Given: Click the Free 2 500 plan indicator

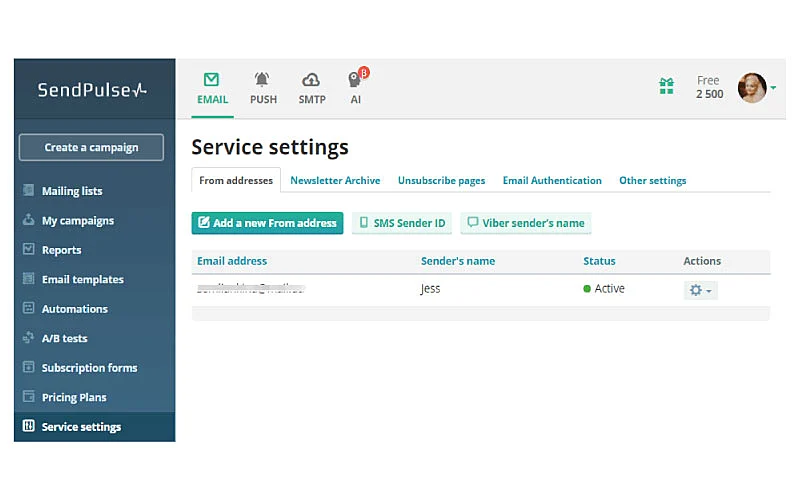Looking at the screenshot, I should [x=709, y=87].
